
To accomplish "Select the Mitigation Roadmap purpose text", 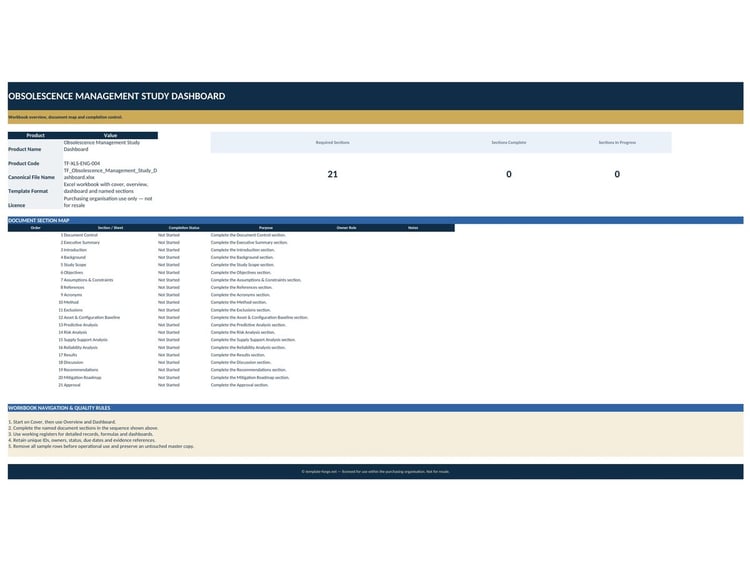I will (250, 378).
